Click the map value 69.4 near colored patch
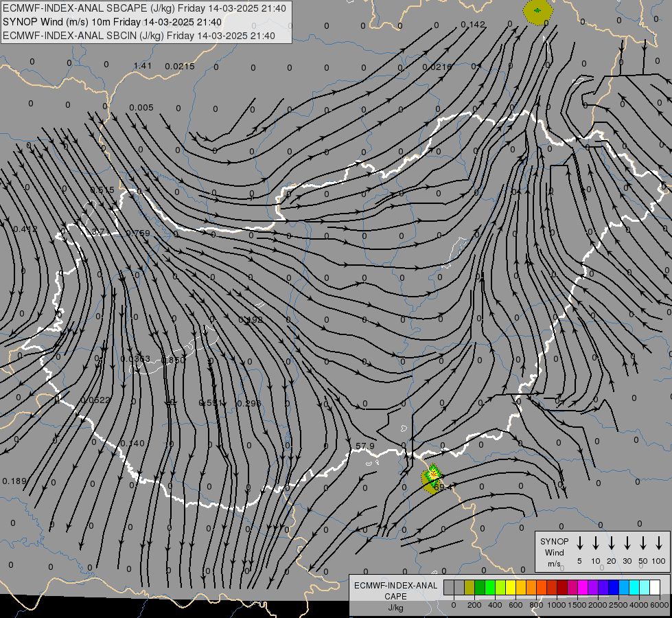The width and height of the screenshot is (672, 618). click(443, 488)
